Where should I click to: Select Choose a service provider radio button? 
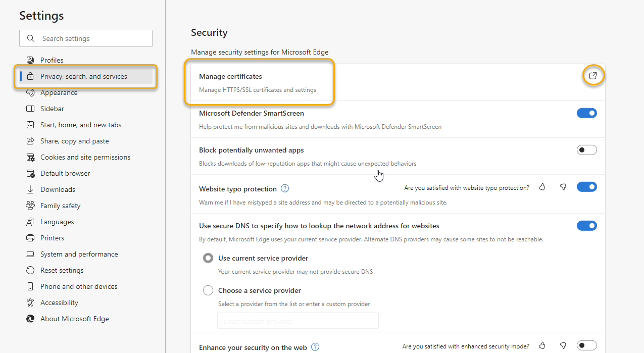(208, 290)
